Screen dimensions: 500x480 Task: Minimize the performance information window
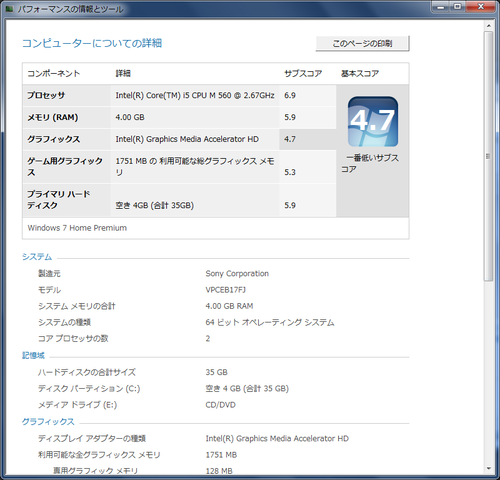(x=441, y=7)
